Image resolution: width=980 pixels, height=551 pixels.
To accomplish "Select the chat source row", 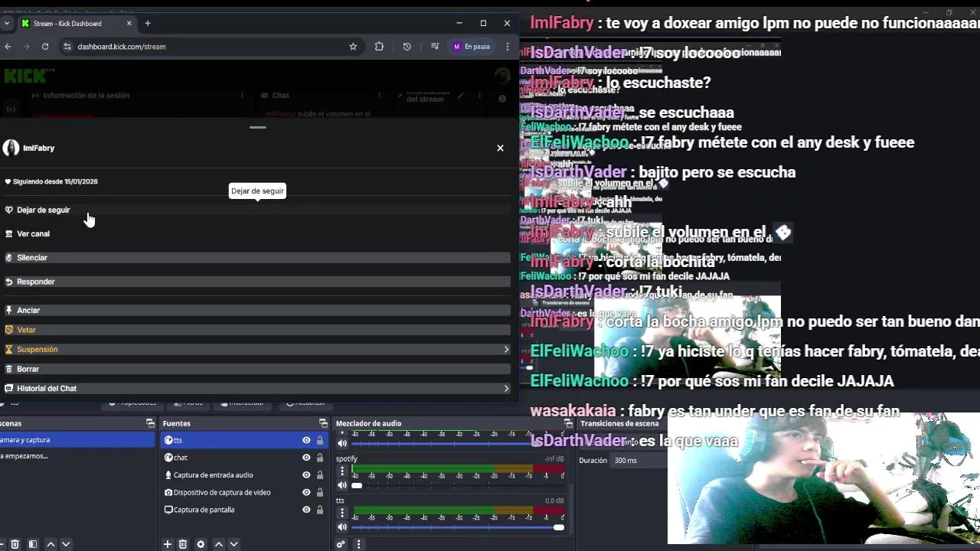I will tap(245, 458).
